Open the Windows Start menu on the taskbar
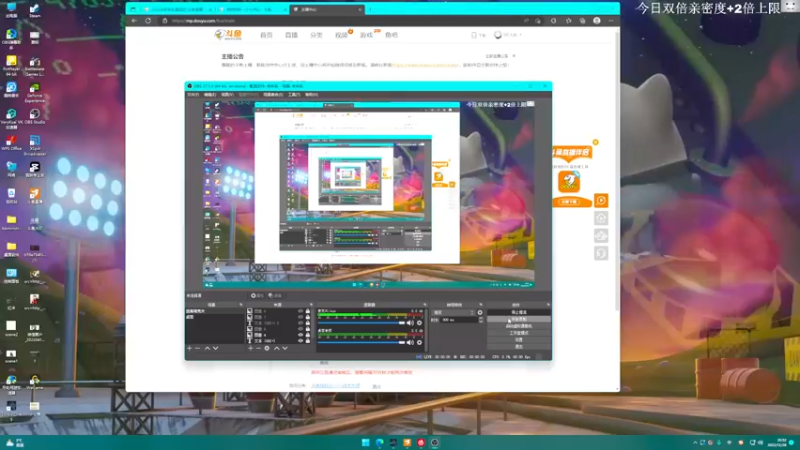The height and width of the screenshot is (450, 800). tap(365, 442)
